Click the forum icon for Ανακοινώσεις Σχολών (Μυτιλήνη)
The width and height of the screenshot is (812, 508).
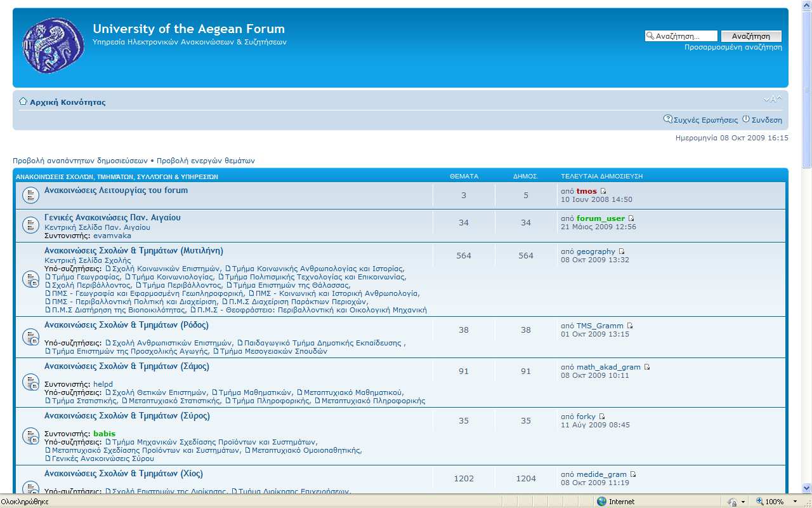(x=31, y=279)
